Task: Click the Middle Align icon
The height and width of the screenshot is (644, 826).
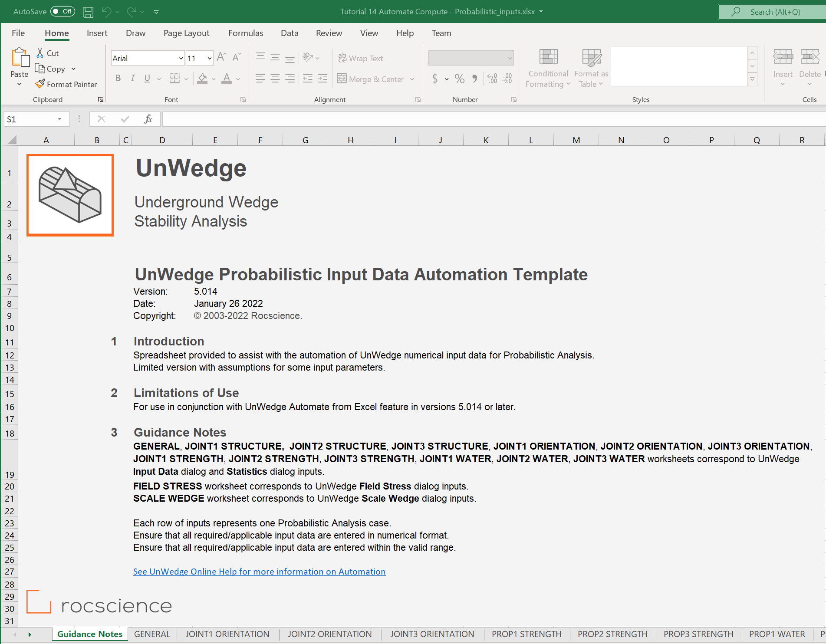Action: 275,57
